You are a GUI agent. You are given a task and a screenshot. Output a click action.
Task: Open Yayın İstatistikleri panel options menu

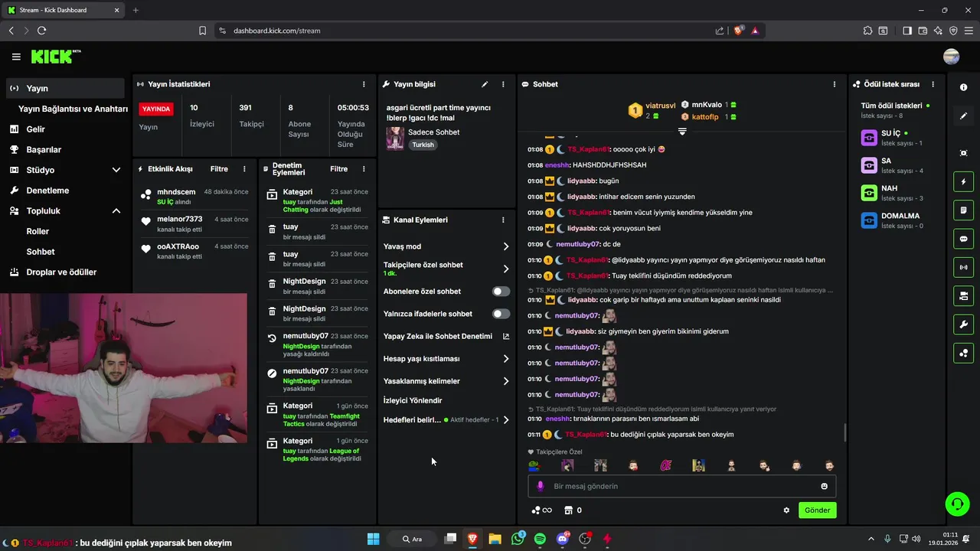coord(364,84)
